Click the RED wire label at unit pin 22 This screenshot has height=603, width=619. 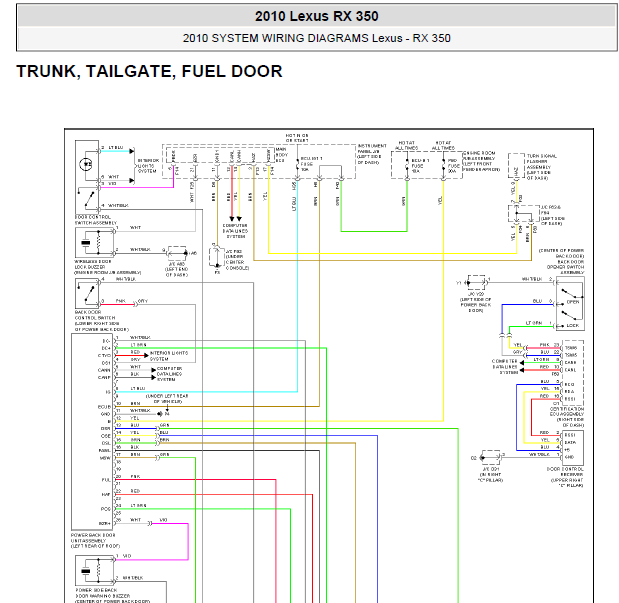point(135,491)
